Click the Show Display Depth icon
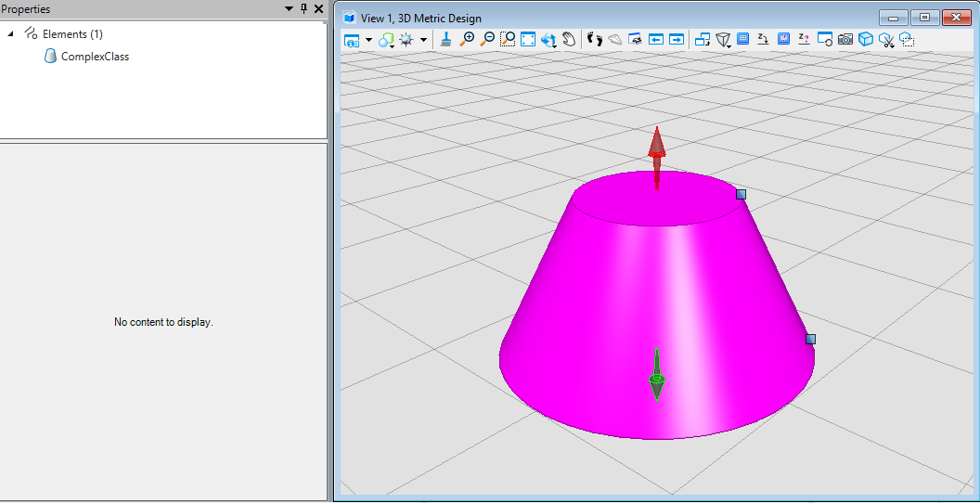The image size is (980, 503). 783,39
